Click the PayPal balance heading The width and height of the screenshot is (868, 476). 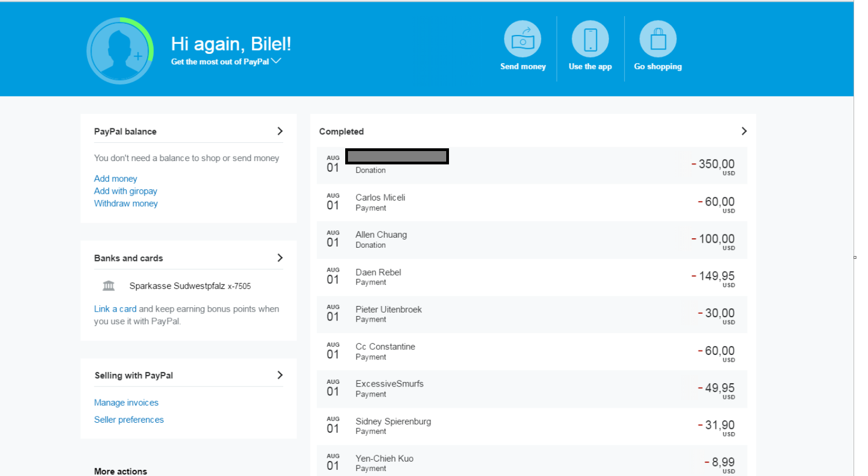coord(125,132)
